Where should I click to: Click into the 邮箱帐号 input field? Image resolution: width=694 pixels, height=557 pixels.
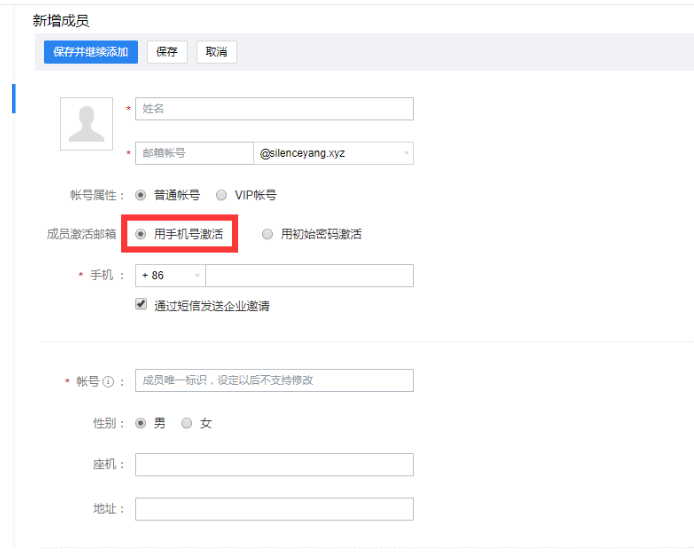pyautogui.click(x=194, y=153)
